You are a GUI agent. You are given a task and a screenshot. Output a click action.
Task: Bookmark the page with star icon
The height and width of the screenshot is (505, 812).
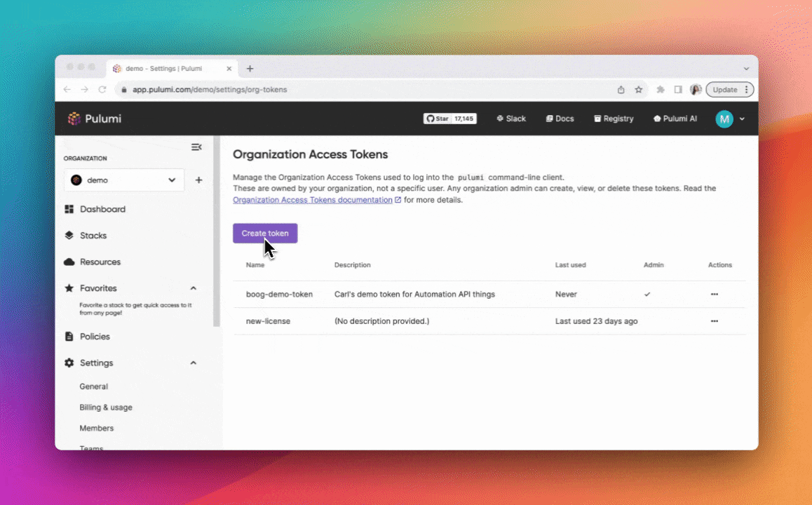click(x=639, y=90)
